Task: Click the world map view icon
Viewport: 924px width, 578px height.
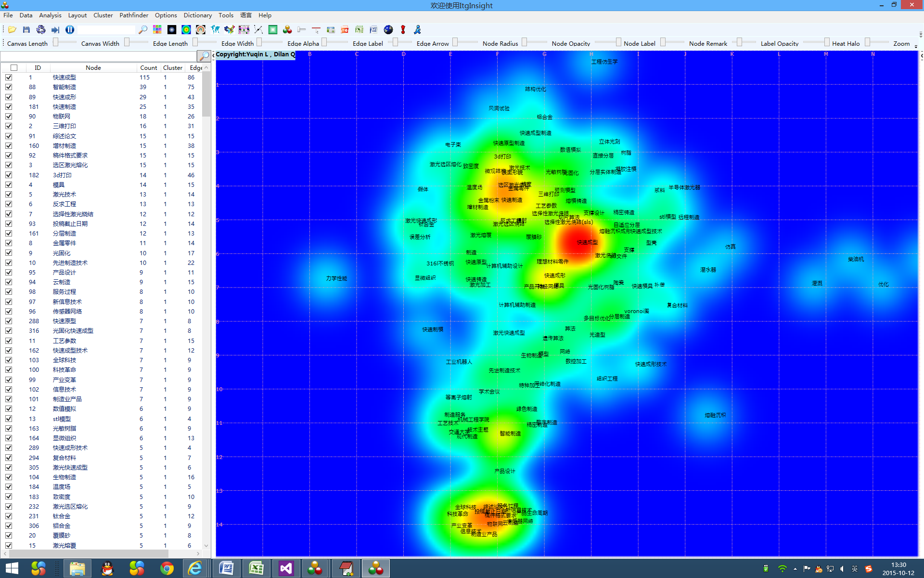Action: [215, 30]
